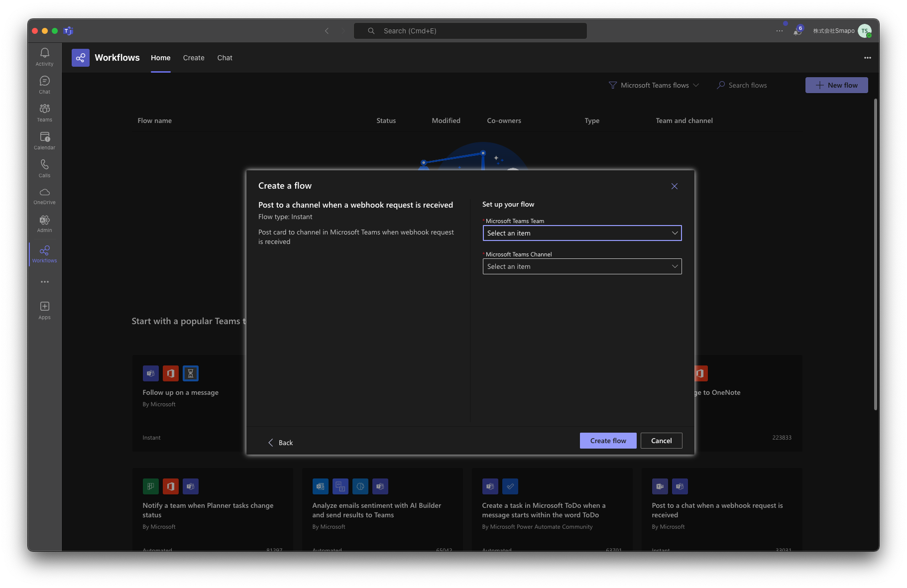Image resolution: width=907 pixels, height=588 pixels.
Task: Click the New flow button
Action: pyautogui.click(x=837, y=85)
